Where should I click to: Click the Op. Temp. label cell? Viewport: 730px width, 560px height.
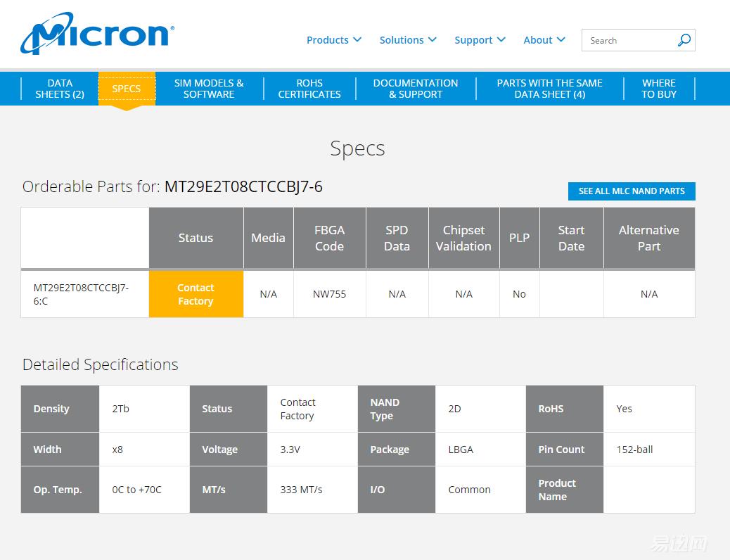coord(60,490)
